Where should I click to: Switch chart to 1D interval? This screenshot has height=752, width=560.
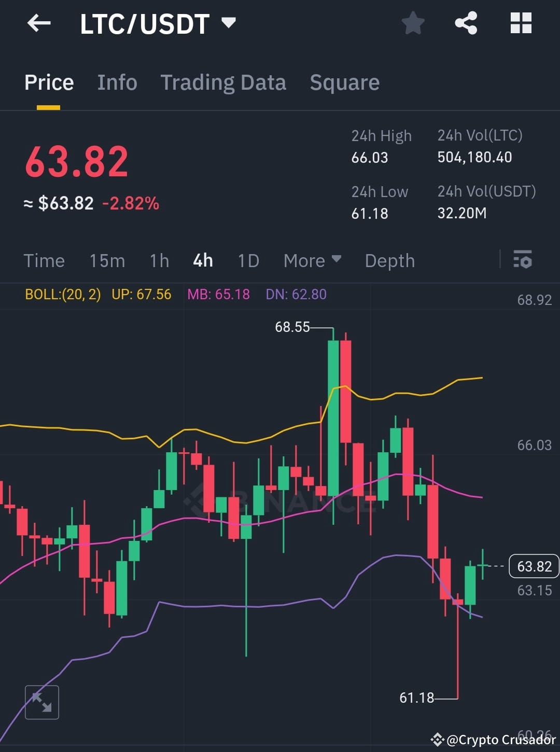tap(248, 261)
